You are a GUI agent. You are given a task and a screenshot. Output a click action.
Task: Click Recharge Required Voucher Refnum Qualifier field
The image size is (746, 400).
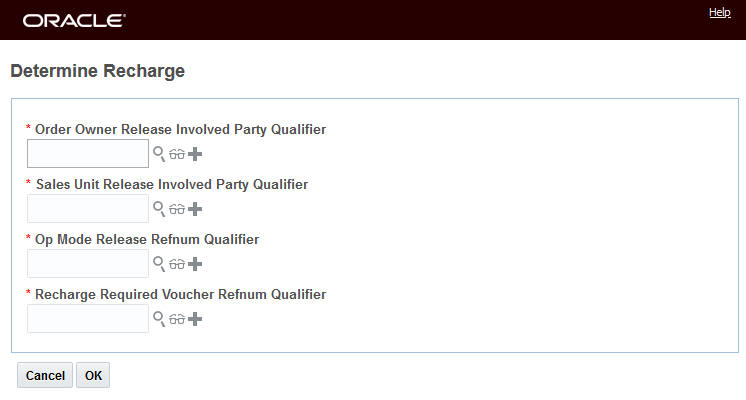88,319
